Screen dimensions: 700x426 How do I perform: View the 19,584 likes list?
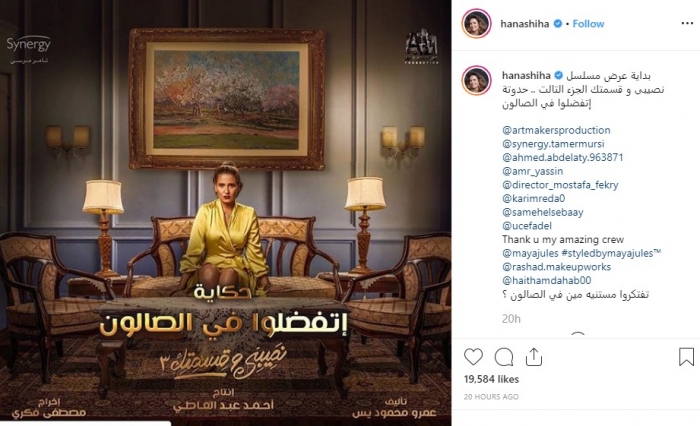tap(491, 379)
